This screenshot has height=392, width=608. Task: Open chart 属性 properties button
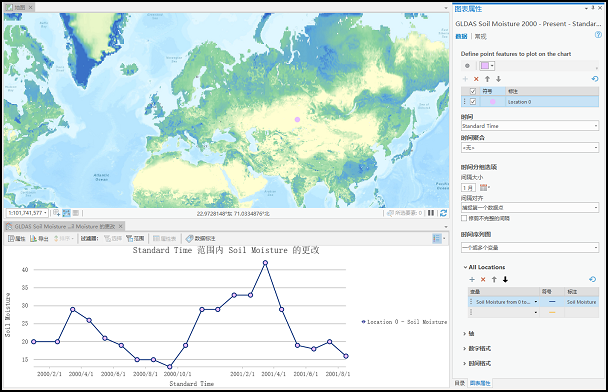(17, 238)
